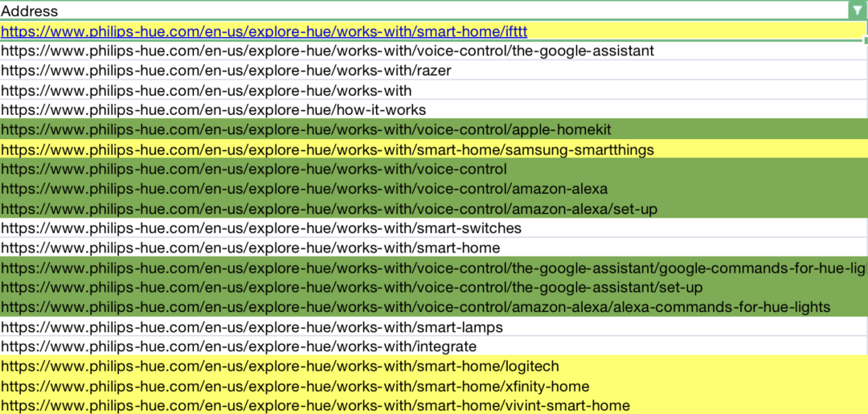Select the voice-control/apple-homekit URL cell
This screenshot has height=414, width=868.
click(x=434, y=129)
